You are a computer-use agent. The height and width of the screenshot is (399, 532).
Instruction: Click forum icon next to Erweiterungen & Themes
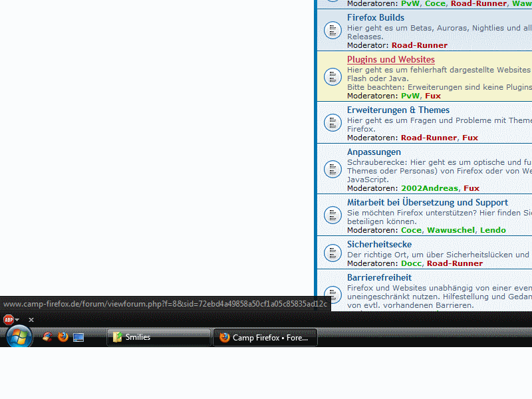tap(332, 122)
